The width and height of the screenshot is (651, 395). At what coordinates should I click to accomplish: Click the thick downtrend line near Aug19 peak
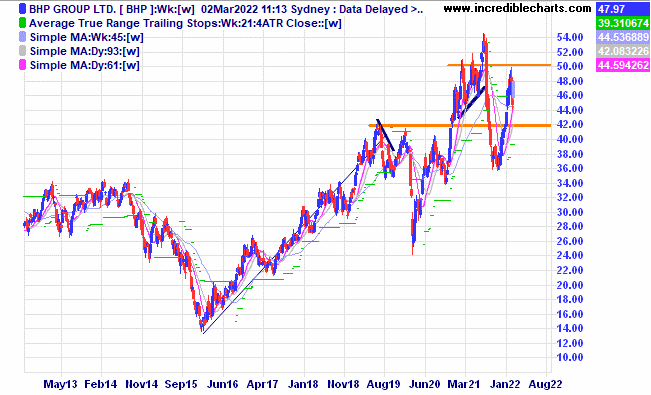pos(385,135)
